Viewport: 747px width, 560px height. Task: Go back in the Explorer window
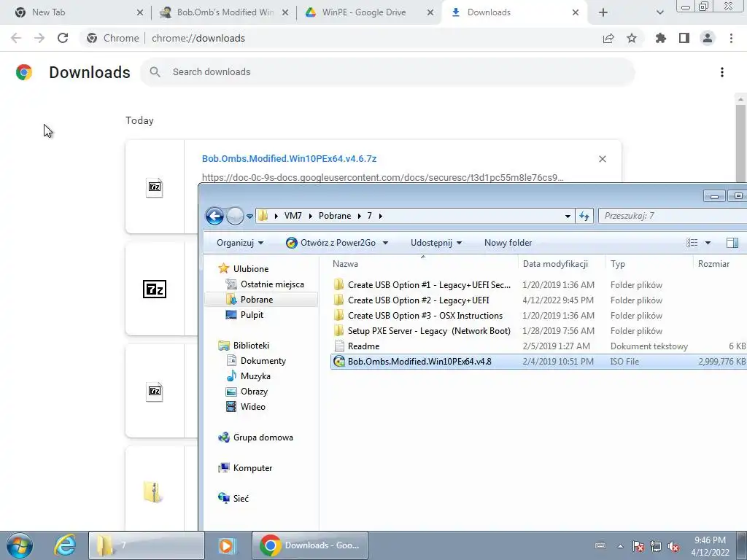[215, 216]
